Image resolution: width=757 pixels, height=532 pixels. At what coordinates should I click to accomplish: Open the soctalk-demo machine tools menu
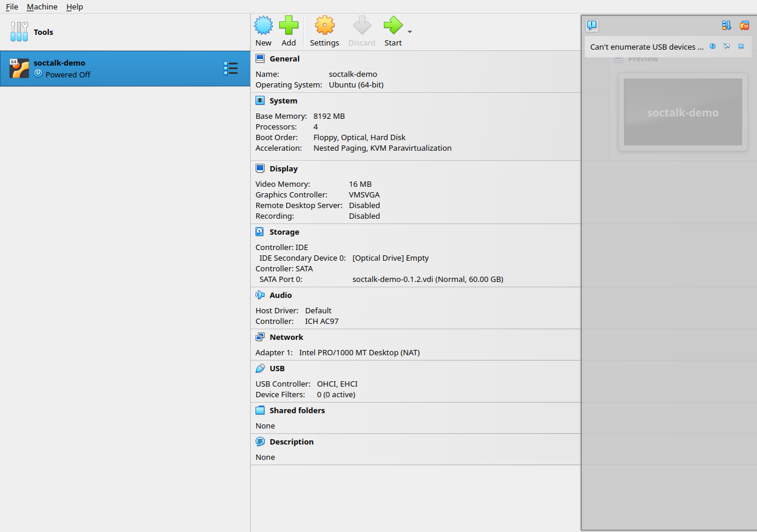click(x=231, y=69)
